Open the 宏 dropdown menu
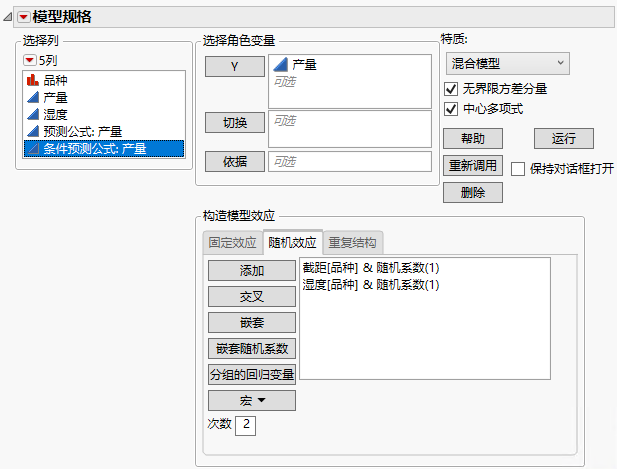The height and width of the screenshot is (469, 617). (x=252, y=401)
